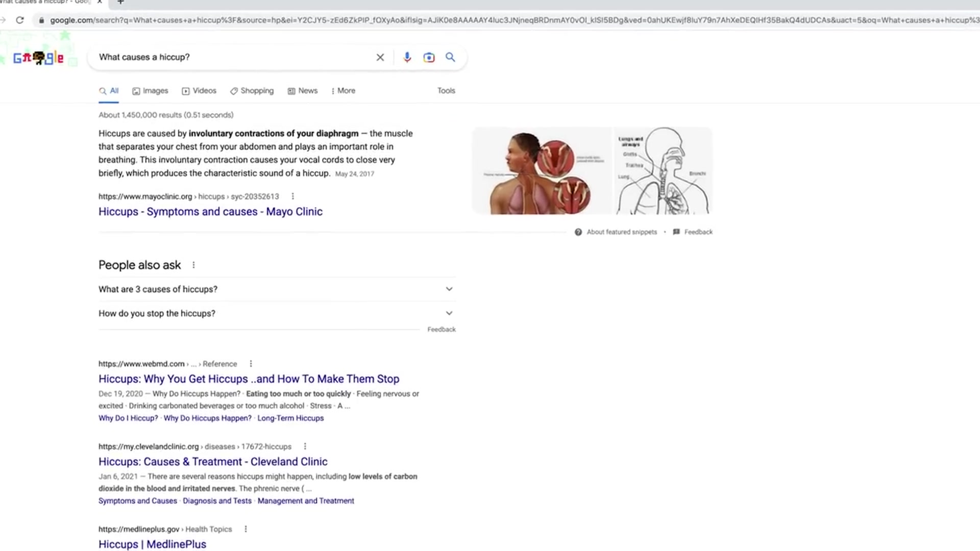Image resolution: width=980 pixels, height=551 pixels.
Task: Click the medlineplus.gov breadcrumb URL
Action: tap(165, 529)
